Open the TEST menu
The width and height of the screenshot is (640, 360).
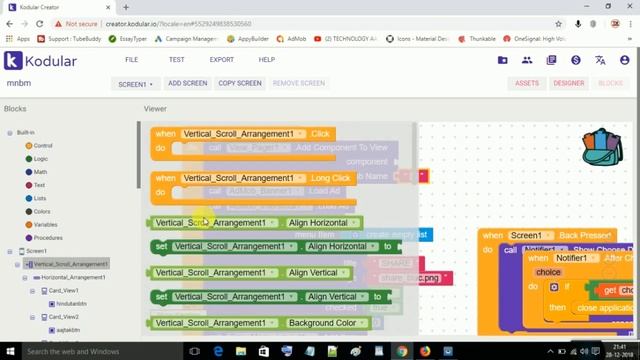click(x=176, y=60)
